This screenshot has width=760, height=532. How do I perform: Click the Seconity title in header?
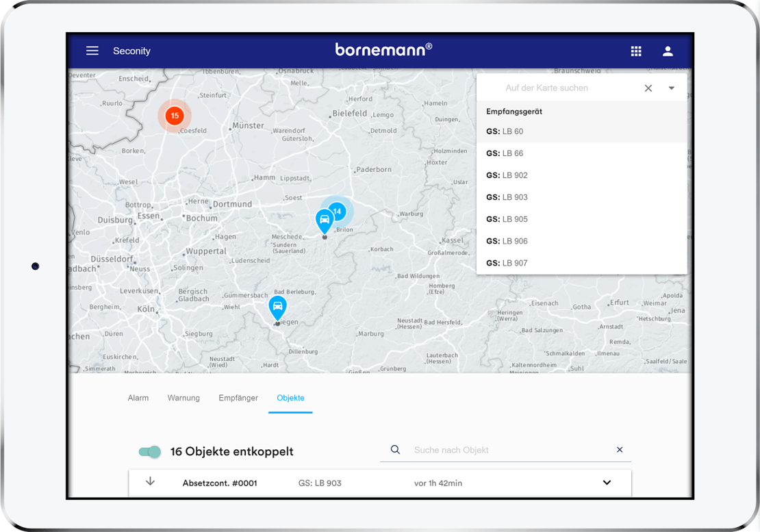pyautogui.click(x=132, y=51)
